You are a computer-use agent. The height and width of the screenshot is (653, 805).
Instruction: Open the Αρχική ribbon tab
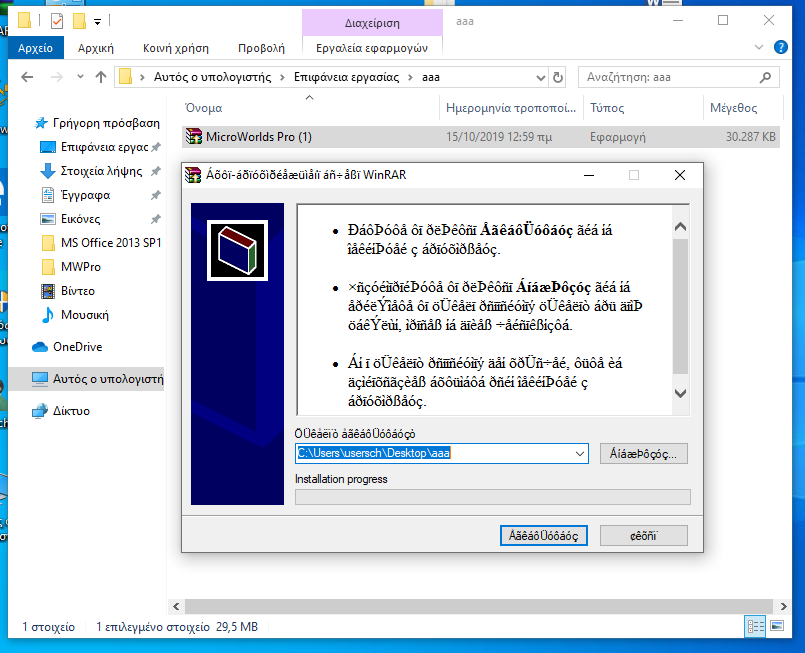click(95, 48)
